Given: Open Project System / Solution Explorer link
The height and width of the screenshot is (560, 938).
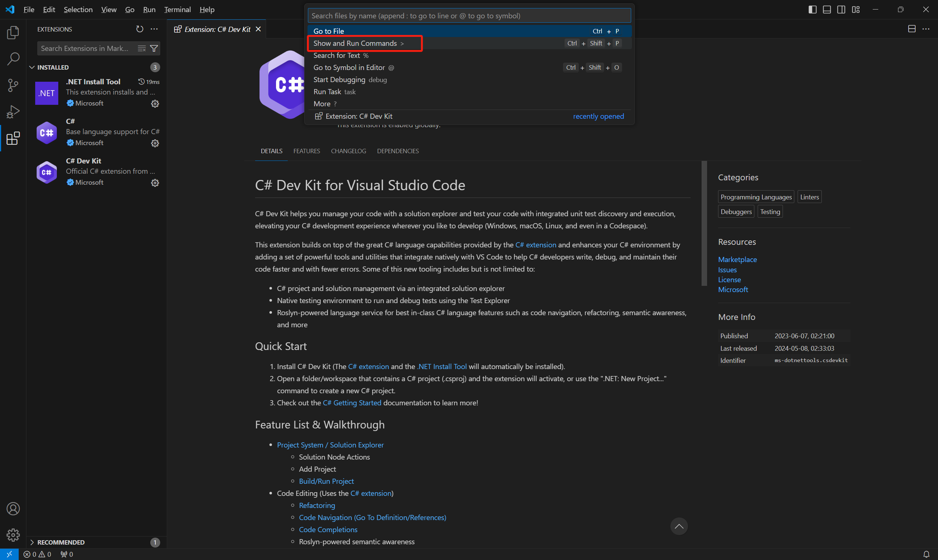Looking at the screenshot, I should point(330,445).
